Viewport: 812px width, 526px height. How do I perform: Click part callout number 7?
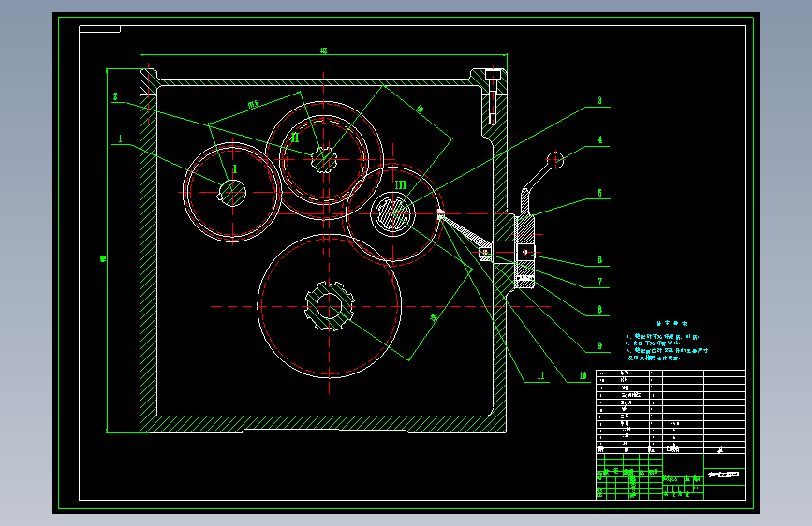point(599,282)
